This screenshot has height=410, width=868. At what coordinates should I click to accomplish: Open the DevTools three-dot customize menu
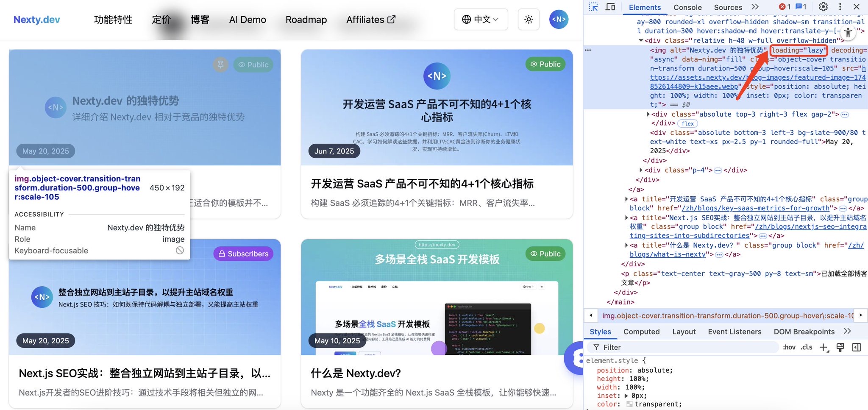pos(840,7)
